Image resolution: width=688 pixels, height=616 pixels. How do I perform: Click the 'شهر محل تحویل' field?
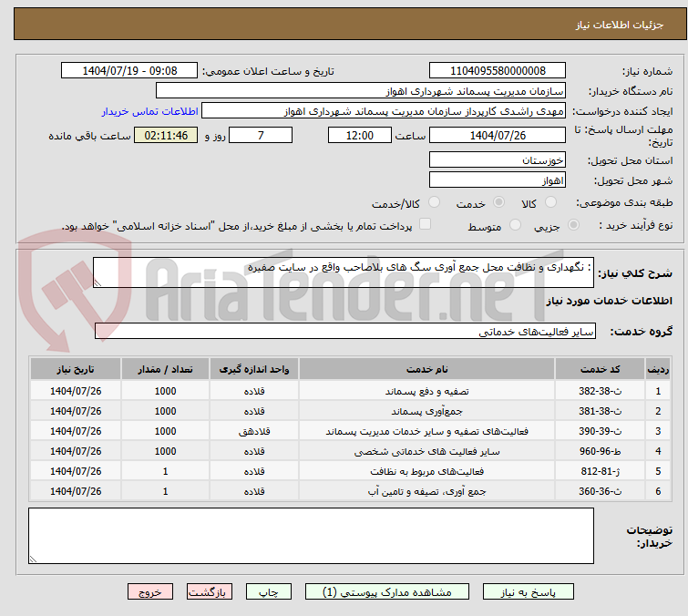[x=498, y=180]
